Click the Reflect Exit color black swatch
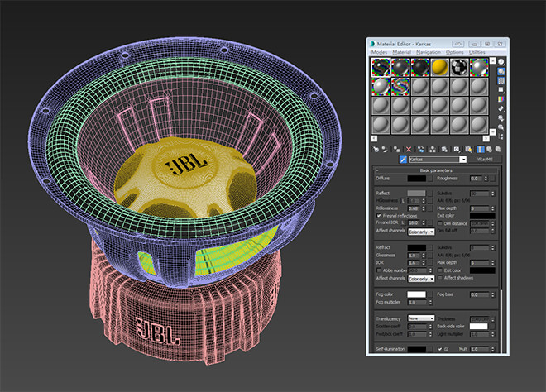Viewport: 546px width, 392px height. 482,216
